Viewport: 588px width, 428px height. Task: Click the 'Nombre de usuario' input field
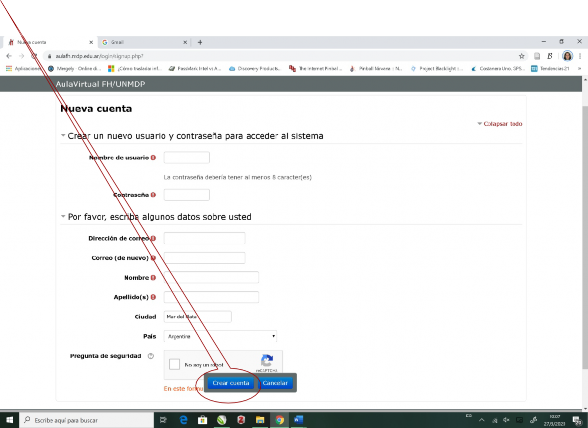coord(187,158)
